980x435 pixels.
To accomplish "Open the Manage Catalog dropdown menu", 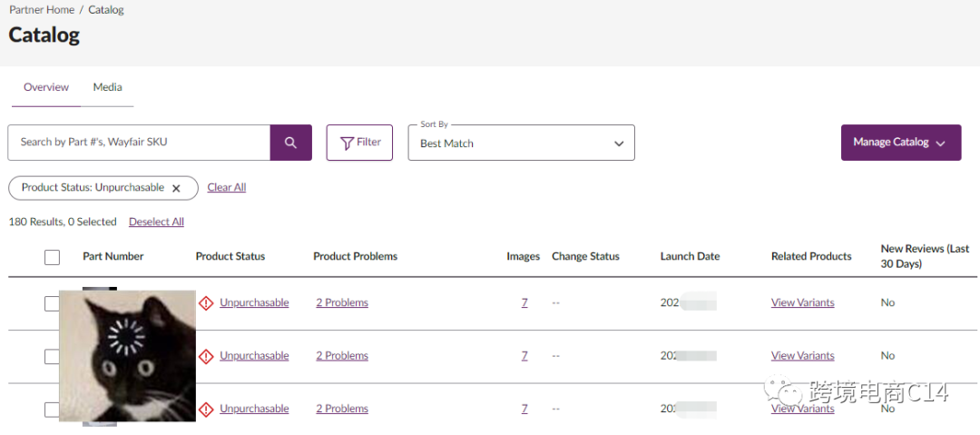I will pyautogui.click(x=900, y=143).
